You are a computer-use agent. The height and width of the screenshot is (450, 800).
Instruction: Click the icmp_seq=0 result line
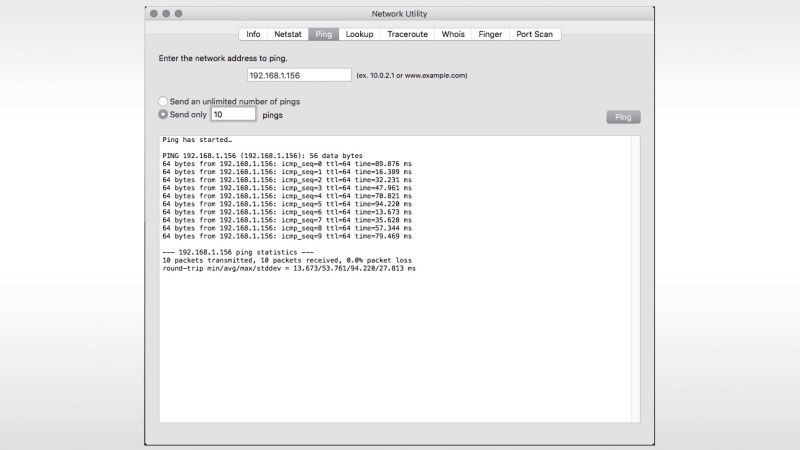pos(287,164)
